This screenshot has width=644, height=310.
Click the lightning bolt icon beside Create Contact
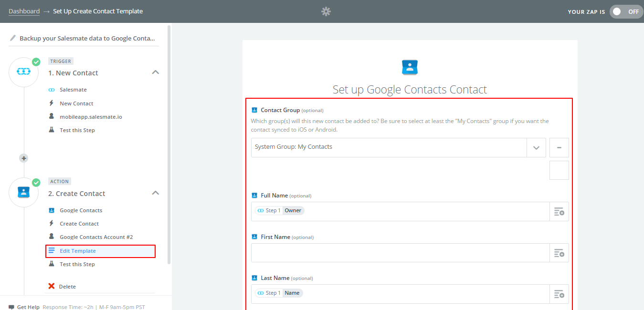coord(52,223)
